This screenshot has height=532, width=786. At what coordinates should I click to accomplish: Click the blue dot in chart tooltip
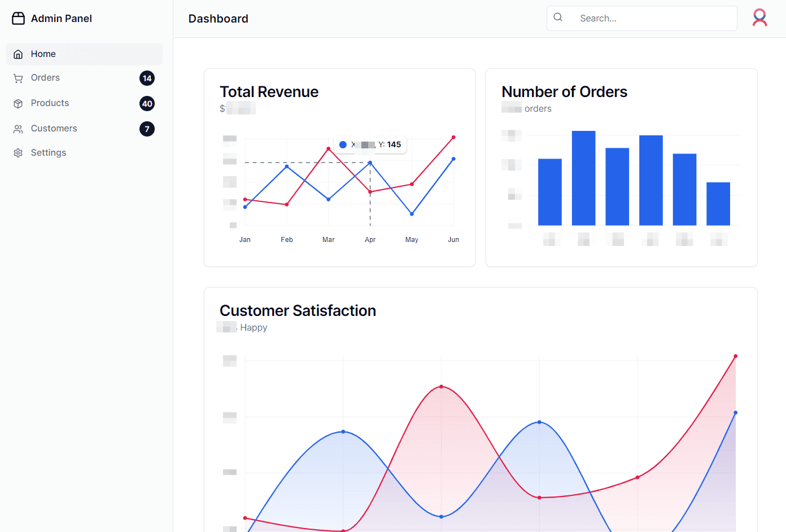343,145
